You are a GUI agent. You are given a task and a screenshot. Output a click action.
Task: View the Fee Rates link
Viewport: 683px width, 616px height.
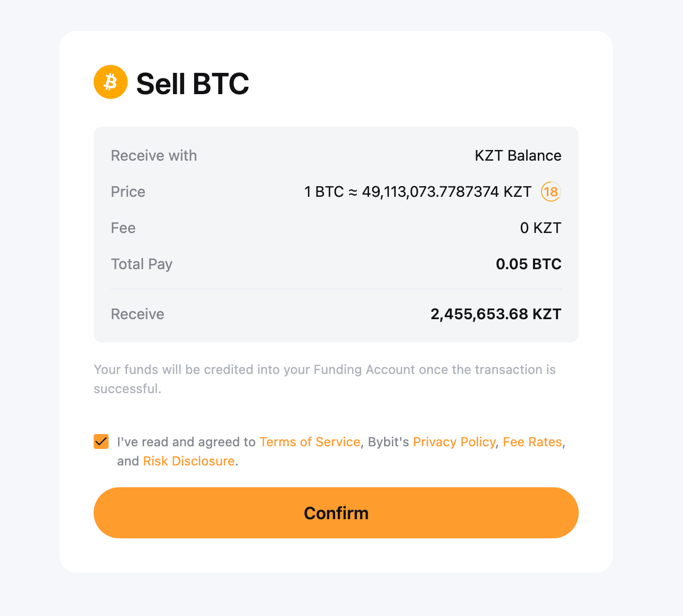point(532,442)
